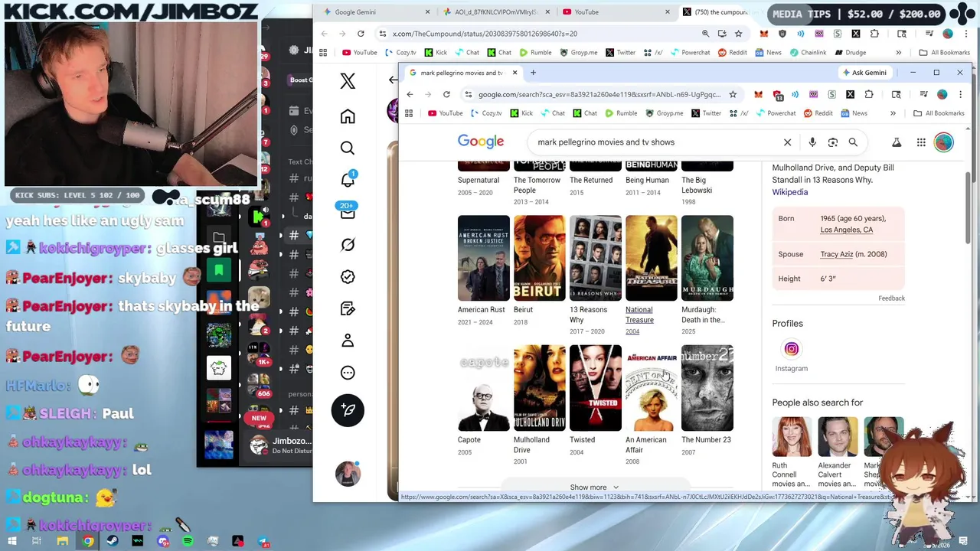
Task: Switch to the Google Gemini tab
Action: [x=375, y=12]
